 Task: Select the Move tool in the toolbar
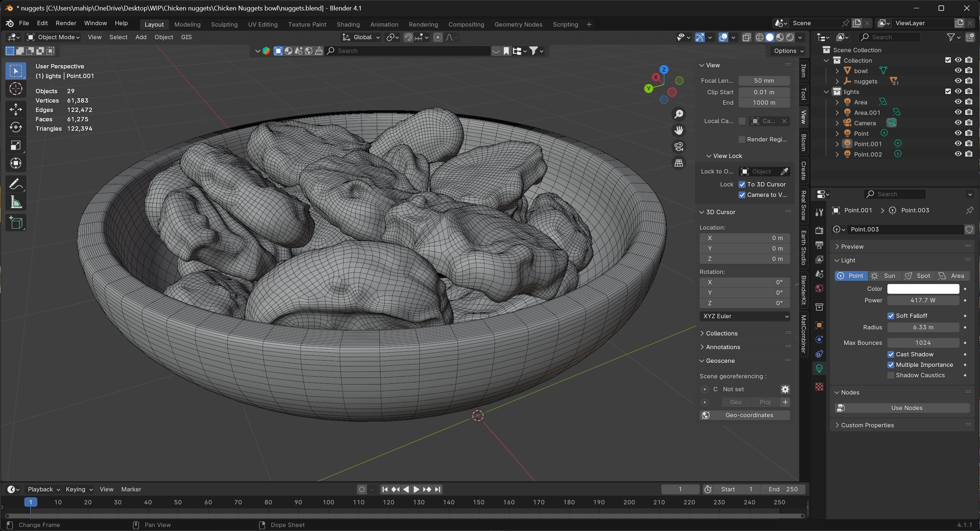pos(15,109)
